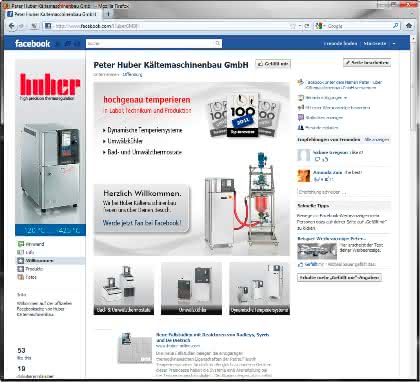This screenshot has width=420, height=382.
Task: Click the button below the sample ad
Action: point(339,278)
